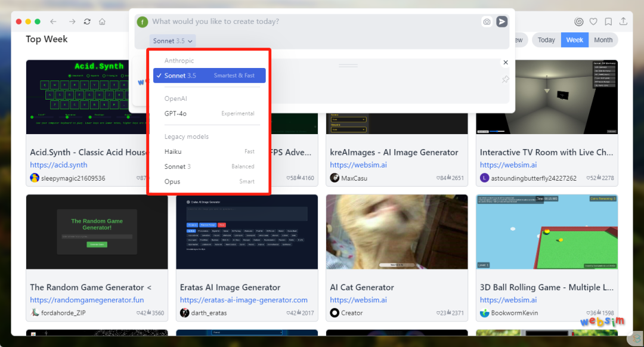Bookmark this page

[x=608, y=22]
